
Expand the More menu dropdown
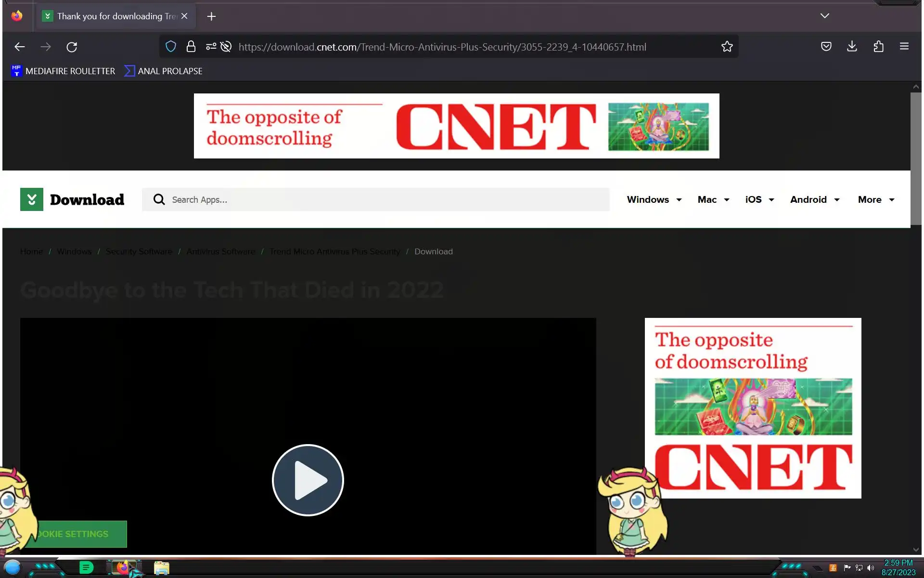[876, 199]
